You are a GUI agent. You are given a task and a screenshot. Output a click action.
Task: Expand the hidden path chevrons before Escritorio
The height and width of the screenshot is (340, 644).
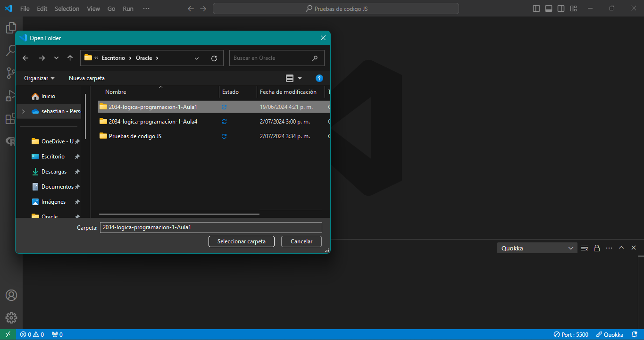[96, 58]
